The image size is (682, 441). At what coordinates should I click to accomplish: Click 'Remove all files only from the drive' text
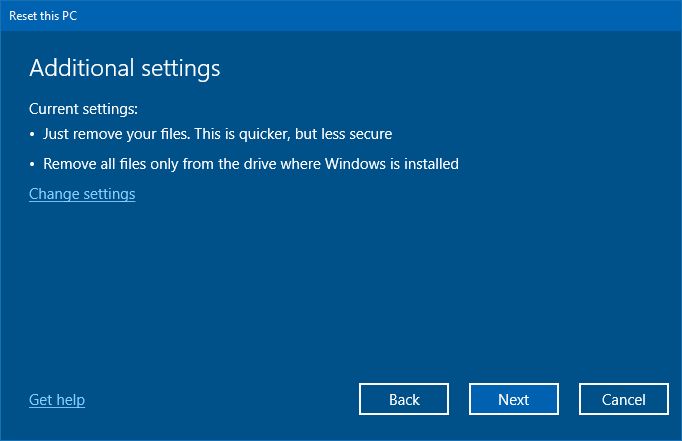pos(251,164)
